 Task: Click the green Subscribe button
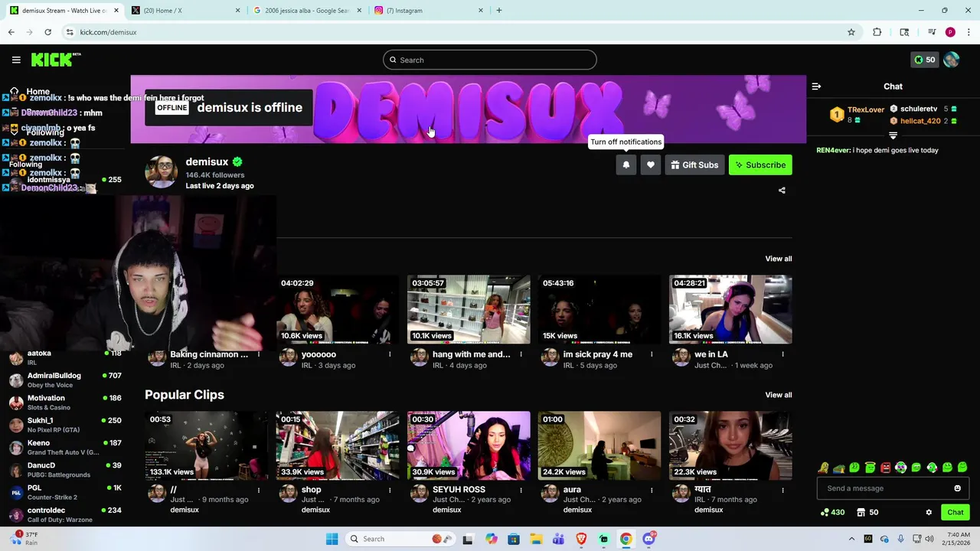(760, 165)
